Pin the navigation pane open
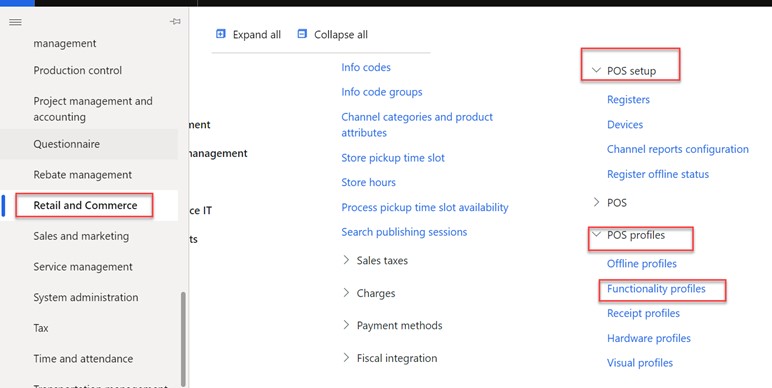 point(175,22)
